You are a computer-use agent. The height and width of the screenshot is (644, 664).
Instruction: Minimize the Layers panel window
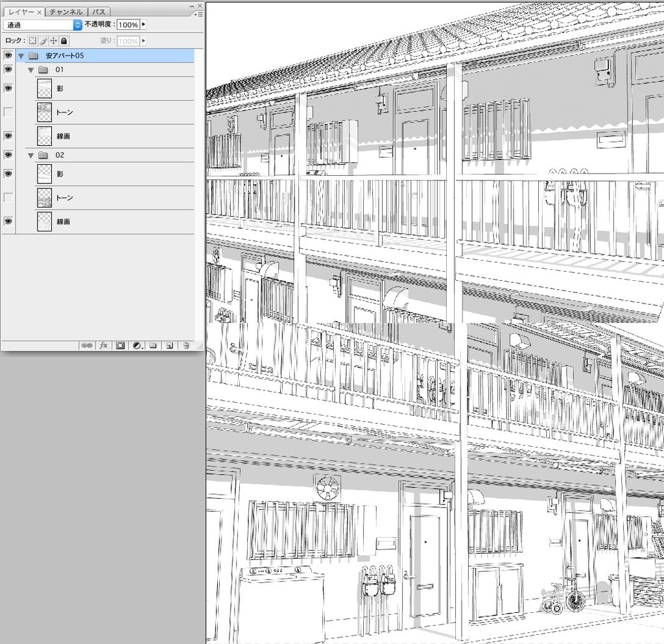coord(192,6)
